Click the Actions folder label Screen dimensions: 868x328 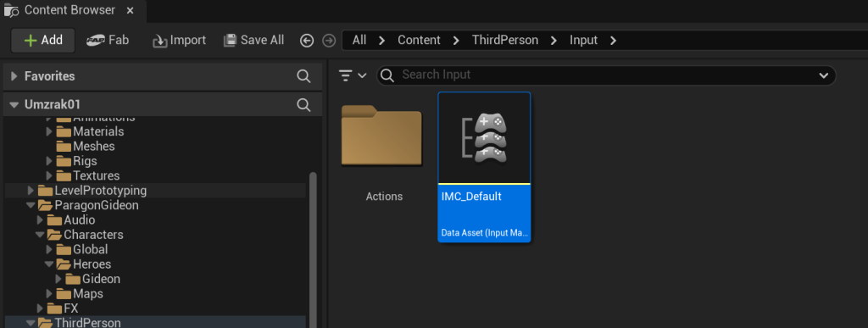click(384, 197)
